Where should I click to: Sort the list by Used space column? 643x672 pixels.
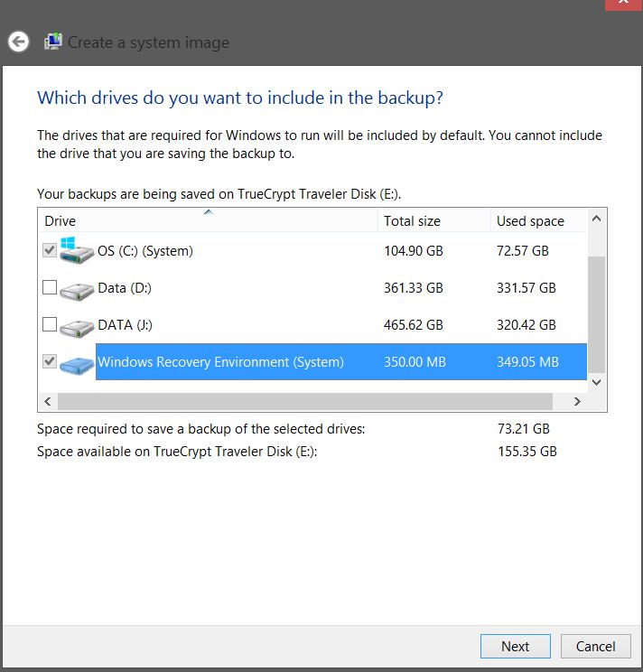(x=539, y=220)
